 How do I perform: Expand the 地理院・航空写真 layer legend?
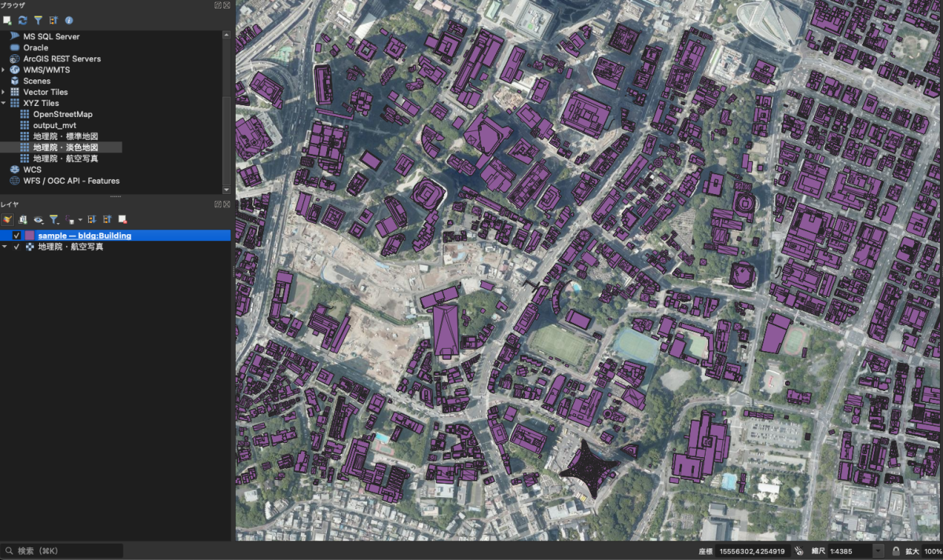5,246
